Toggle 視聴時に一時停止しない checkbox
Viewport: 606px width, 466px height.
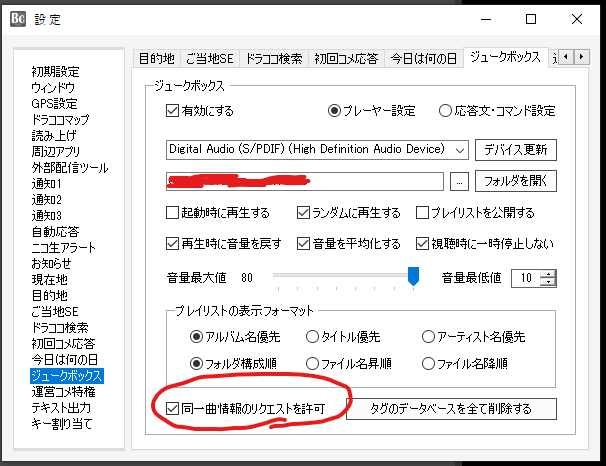coord(422,243)
